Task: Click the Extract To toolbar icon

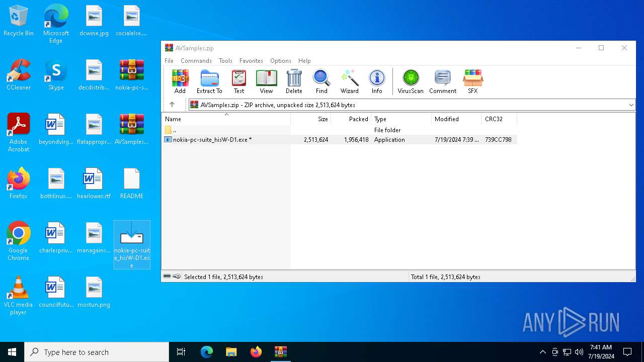Action: (x=209, y=81)
